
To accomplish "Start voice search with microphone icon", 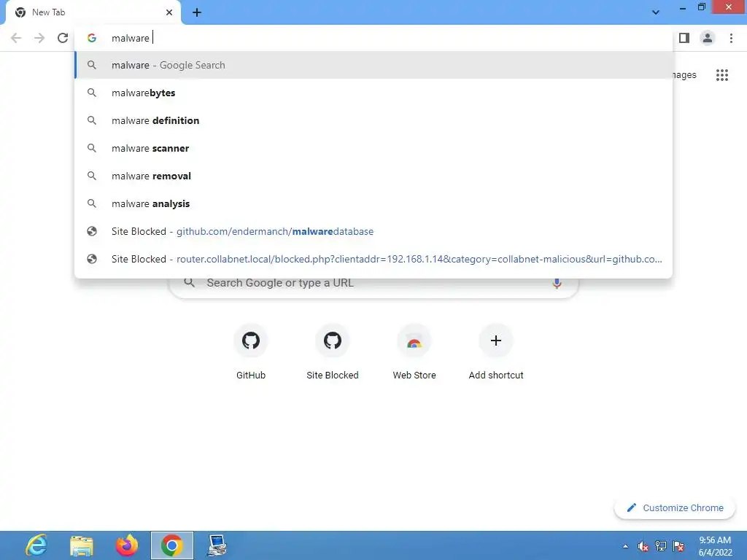I will tap(557, 283).
